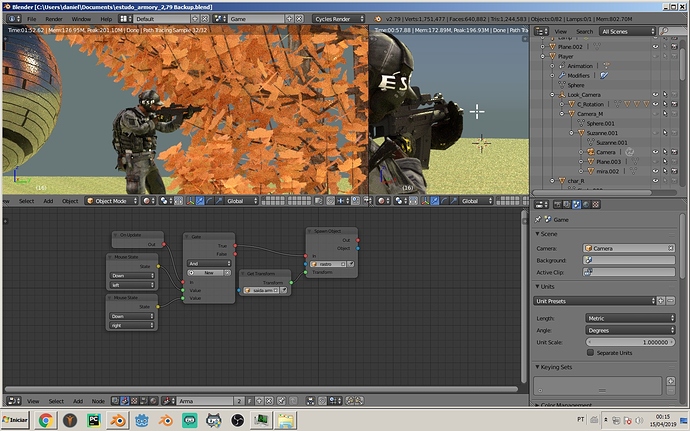Toggle visibility of C_Rotation
Image resolution: width=690 pixels, height=431 pixels.
655,104
